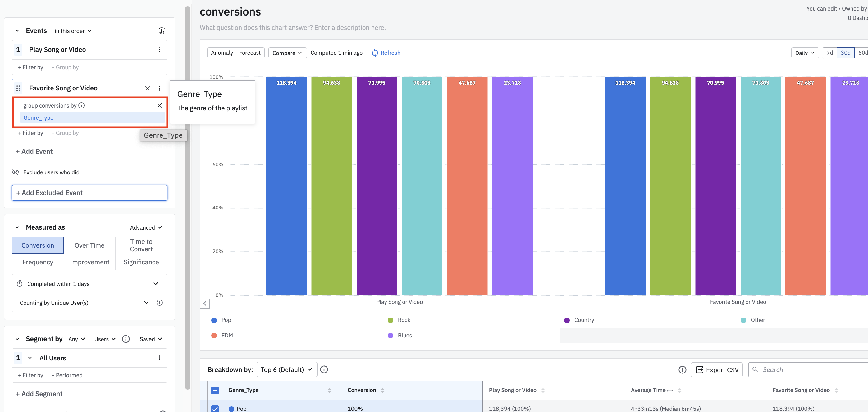Click the Export CSV button
This screenshot has width=868, height=412.
(x=717, y=370)
